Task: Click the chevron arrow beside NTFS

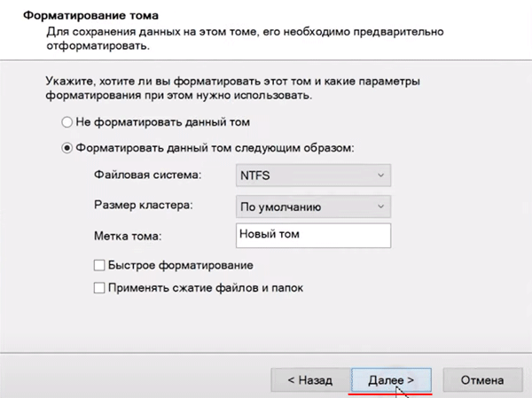Action: pyautogui.click(x=380, y=176)
